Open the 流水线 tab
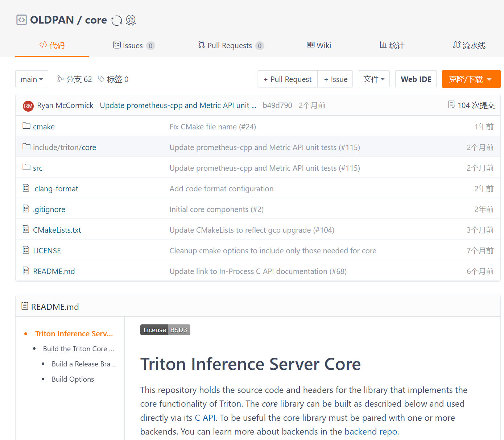This screenshot has width=504, height=440. click(x=469, y=45)
